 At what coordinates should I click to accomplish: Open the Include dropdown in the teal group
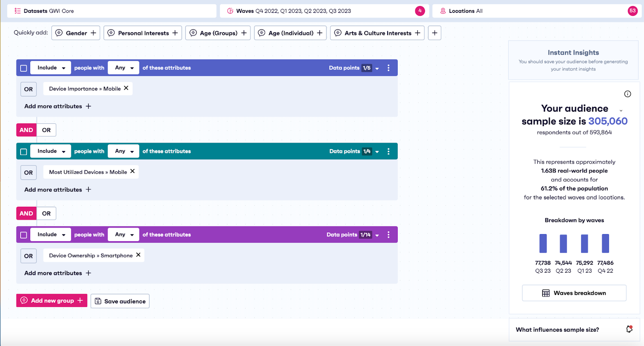[x=51, y=151]
